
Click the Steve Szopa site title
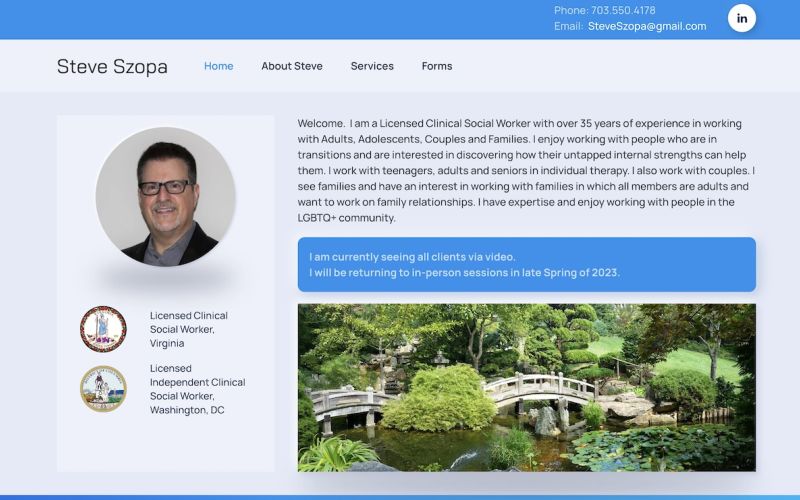tap(112, 67)
